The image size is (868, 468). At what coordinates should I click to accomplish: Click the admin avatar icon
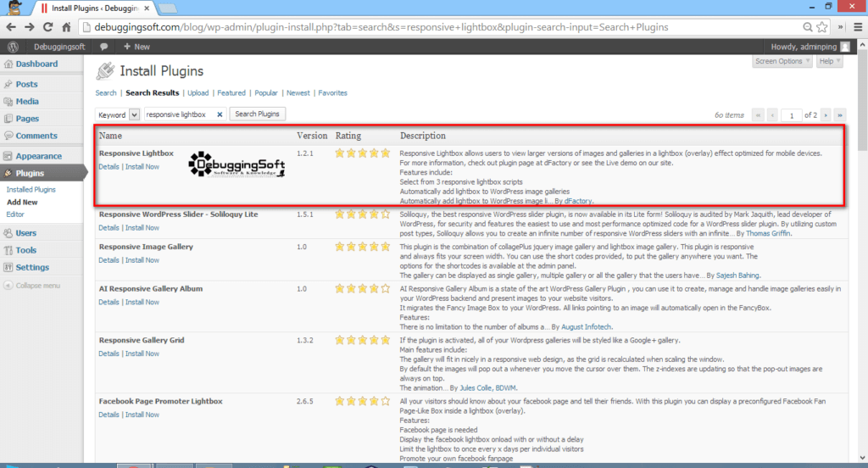(x=845, y=47)
